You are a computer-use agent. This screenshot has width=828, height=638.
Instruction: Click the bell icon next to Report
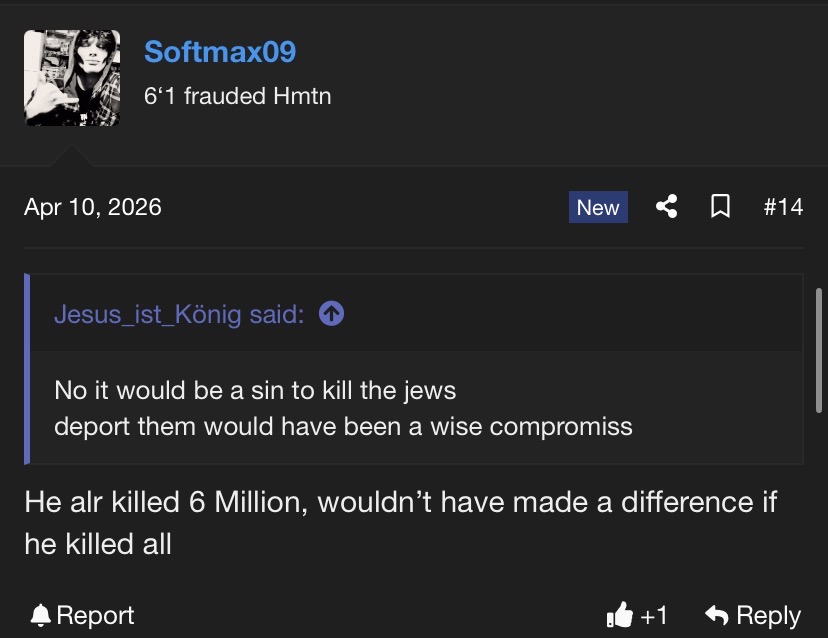(40, 615)
